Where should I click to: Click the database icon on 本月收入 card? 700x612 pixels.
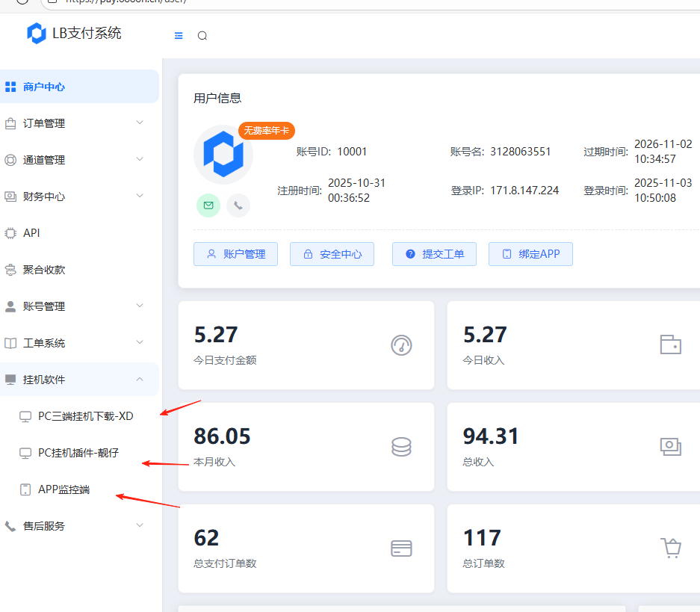(401, 447)
